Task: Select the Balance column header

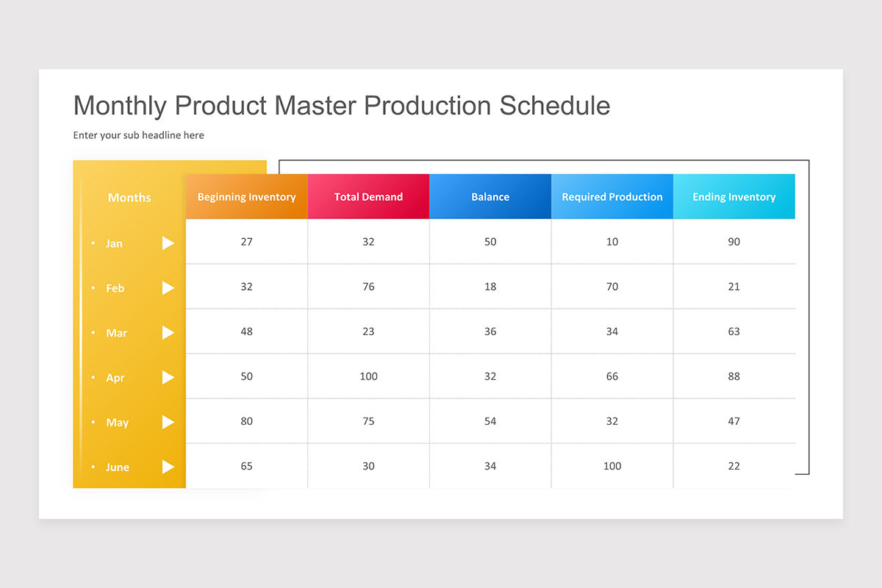Action: (x=490, y=196)
